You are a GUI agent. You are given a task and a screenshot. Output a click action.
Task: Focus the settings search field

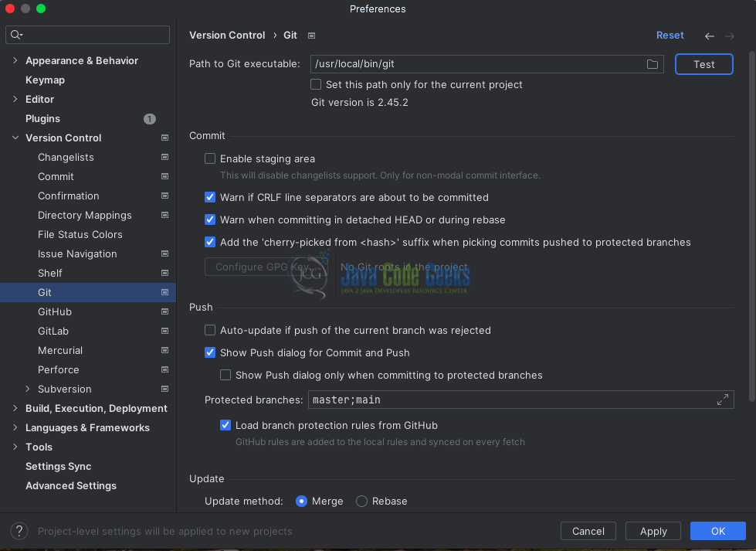coord(88,35)
